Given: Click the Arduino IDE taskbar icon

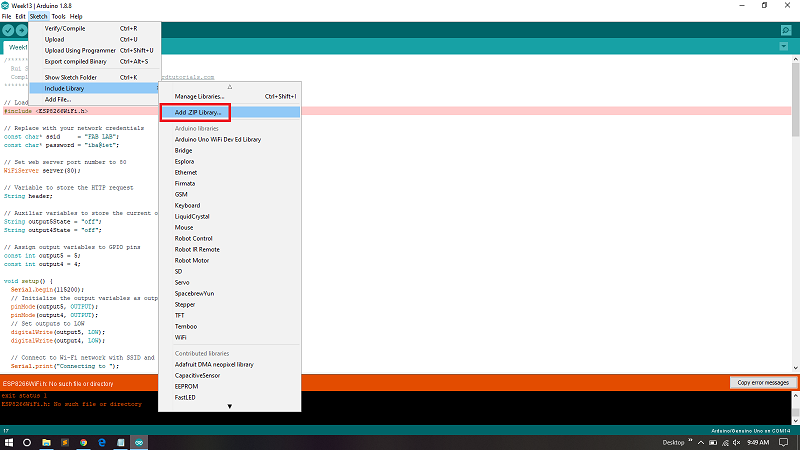Looking at the screenshot, I should [139, 442].
